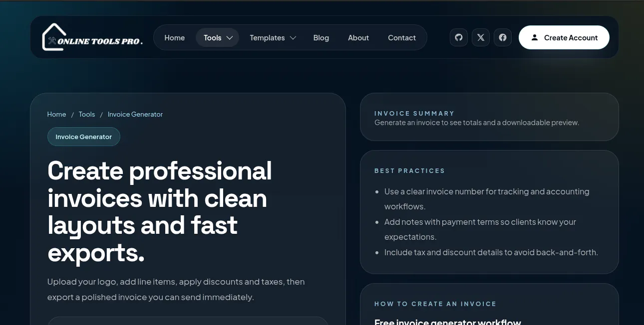Open the Contact nav item
The height and width of the screenshot is (325, 644).
pos(402,38)
